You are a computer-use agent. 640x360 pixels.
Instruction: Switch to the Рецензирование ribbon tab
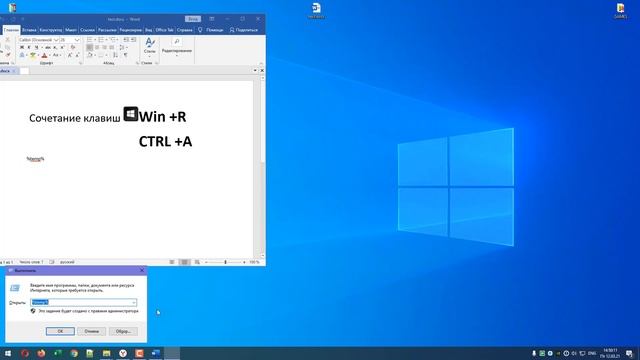point(131,30)
